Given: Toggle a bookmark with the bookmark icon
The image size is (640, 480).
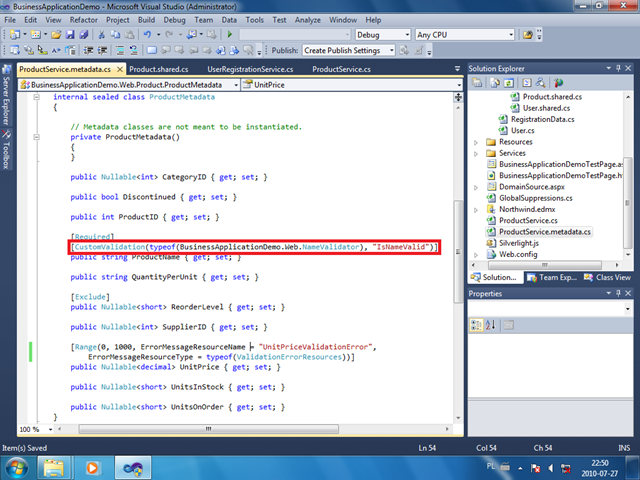Looking at the screenshot, I should [152, 50].
